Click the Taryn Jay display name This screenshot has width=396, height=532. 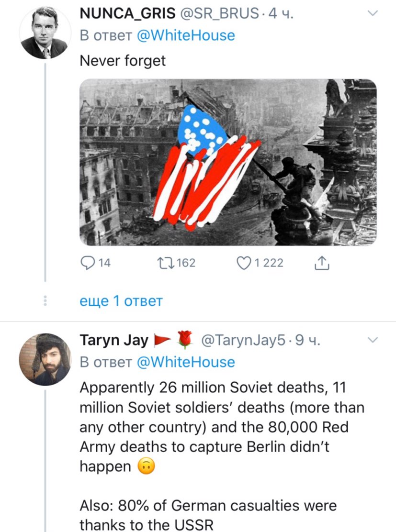(x=113, y=341)
